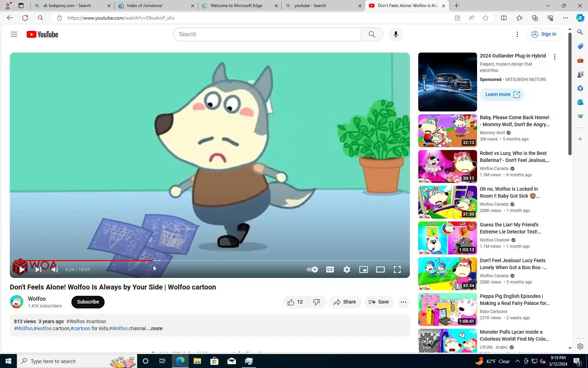
Task: Open YouTube settings three-dot menu
Action: (x=517, y=34)
